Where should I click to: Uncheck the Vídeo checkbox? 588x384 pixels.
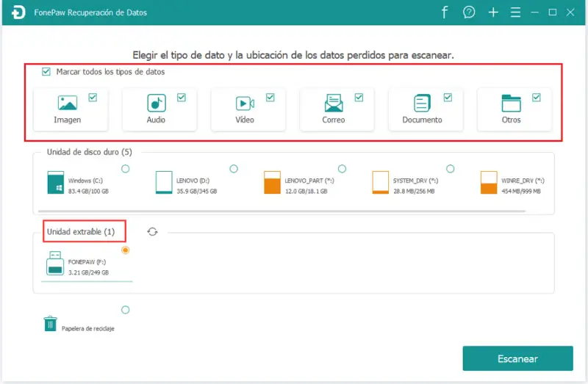pyautogui.click(x=270, y=98)
